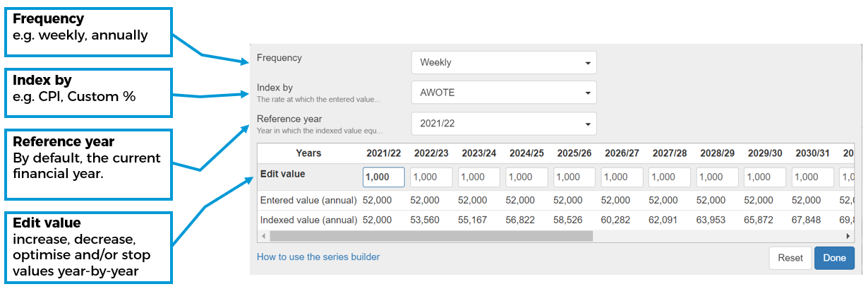This screenshot has height=289, width=868.
Task: Click the Edit value field for 2021/22
Action: click(383, 177)
